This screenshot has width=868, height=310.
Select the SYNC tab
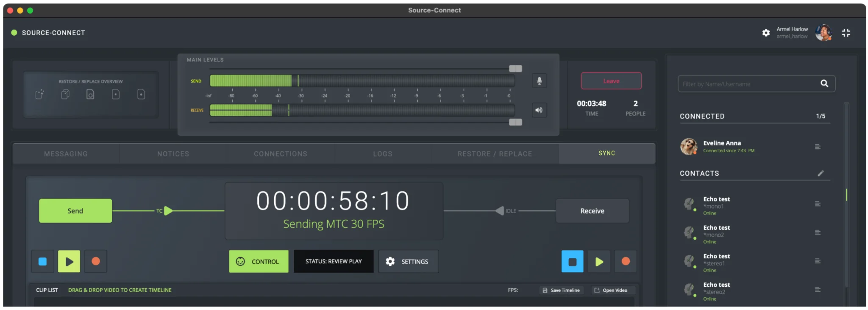607,153
